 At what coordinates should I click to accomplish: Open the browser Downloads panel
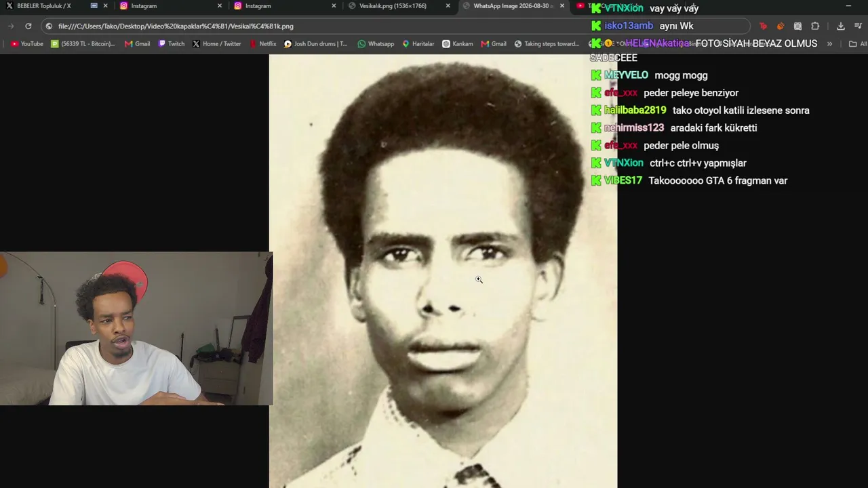tap(841, 26)
